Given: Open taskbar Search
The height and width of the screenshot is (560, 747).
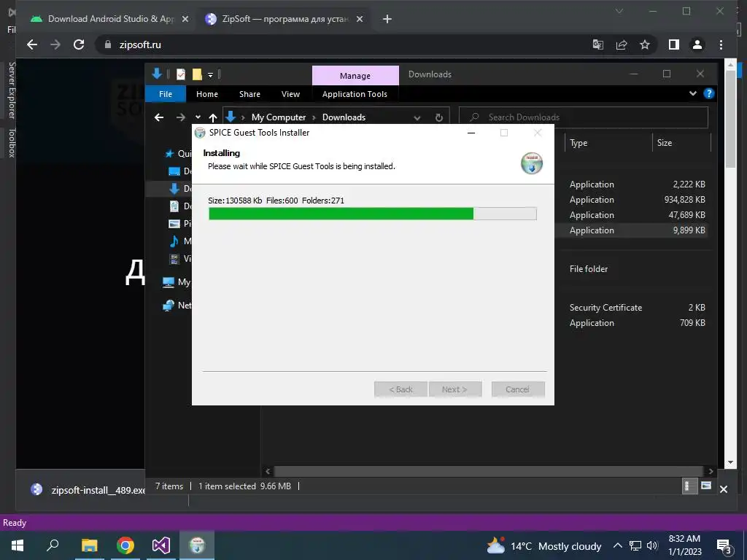Looking at the screenshot, I should [x=53, y=545].
